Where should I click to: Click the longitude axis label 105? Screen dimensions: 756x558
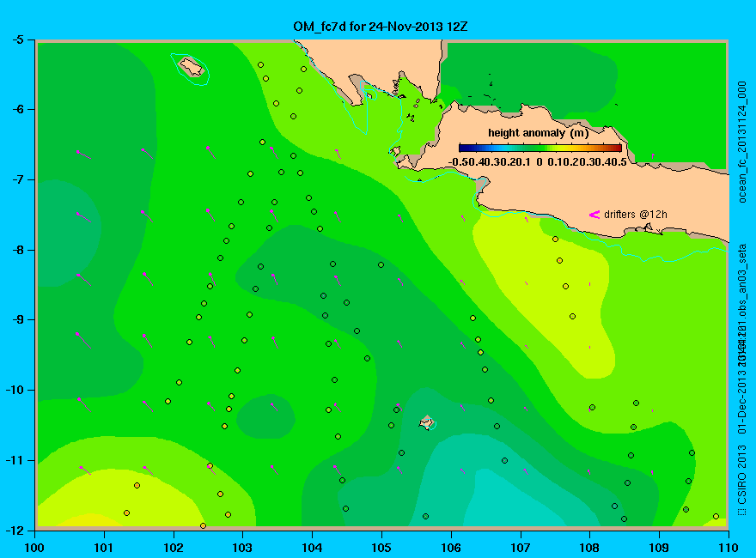[x=381, y=548]
